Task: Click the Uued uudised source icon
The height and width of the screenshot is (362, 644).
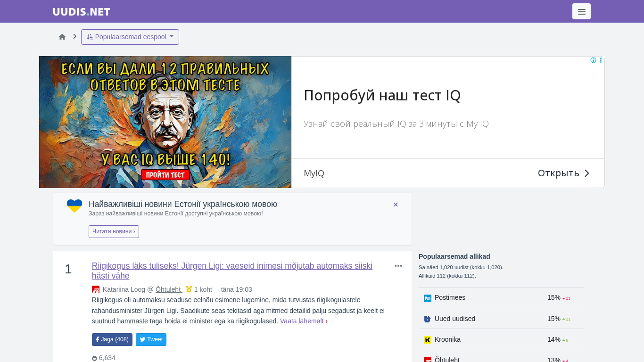Action: coord(428,319)
